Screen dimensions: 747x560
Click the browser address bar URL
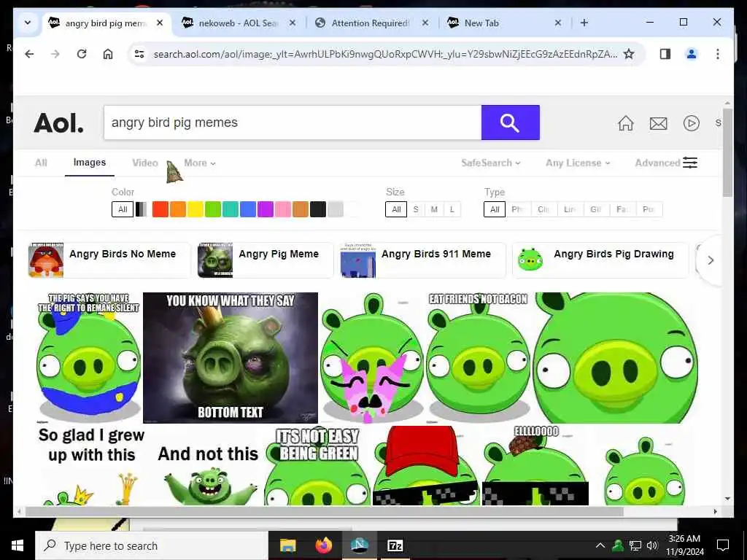click(x=385, y=54)
